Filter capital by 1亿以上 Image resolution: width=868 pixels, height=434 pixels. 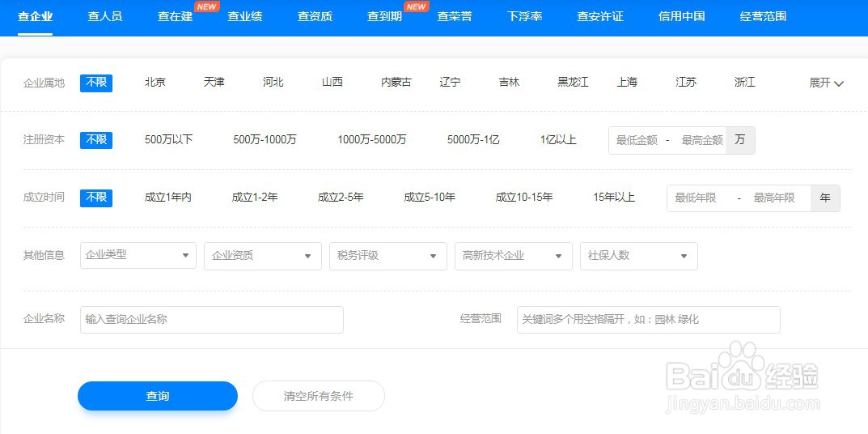558,140
